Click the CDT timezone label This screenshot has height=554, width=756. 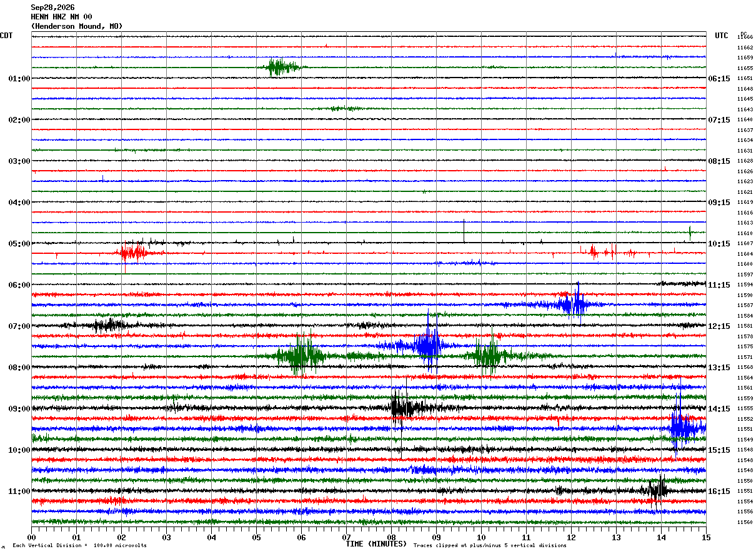[x=6, y=36]
